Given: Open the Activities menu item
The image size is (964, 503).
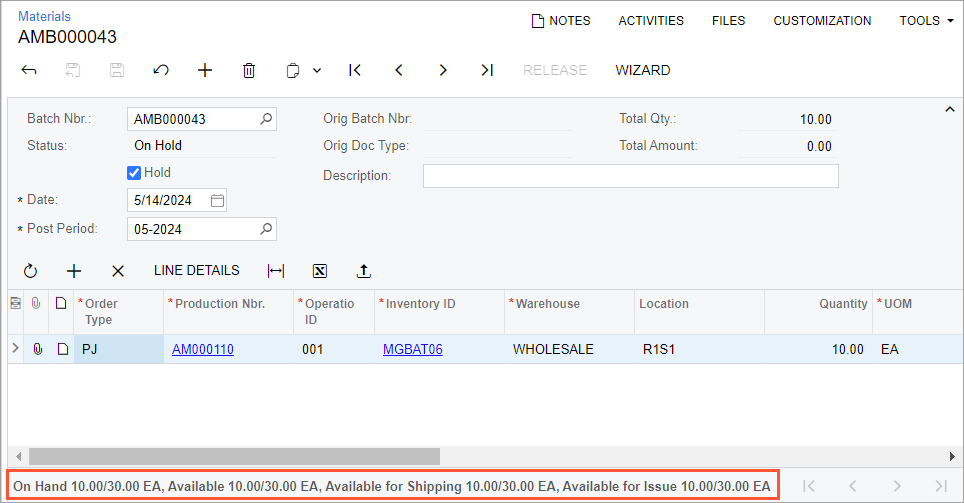Looking at the screenshot, I should point(651,20).
